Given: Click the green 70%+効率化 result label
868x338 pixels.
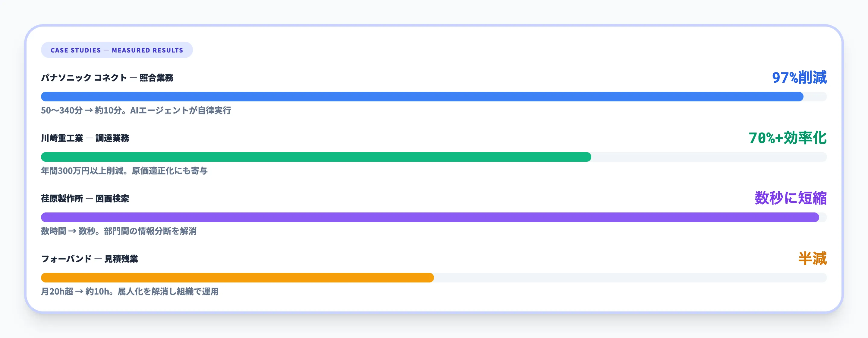Looking at the screenshot, I should tap(788, 138).
